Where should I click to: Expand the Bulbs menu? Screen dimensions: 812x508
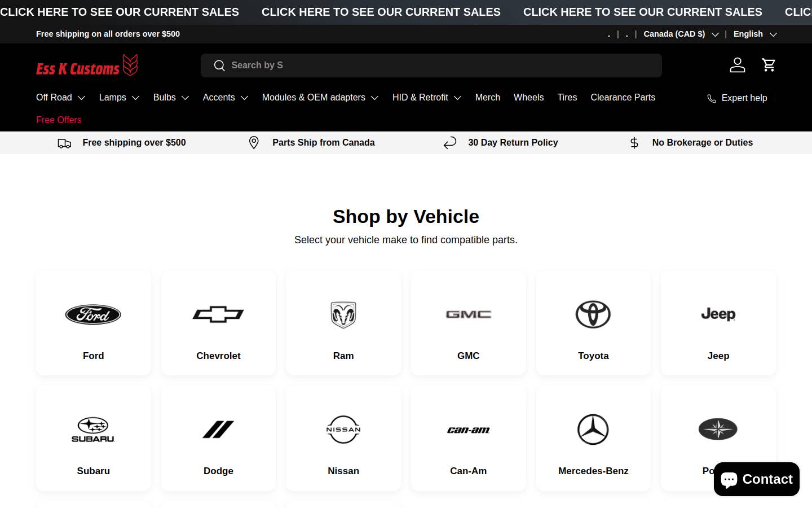pos(171,98)
